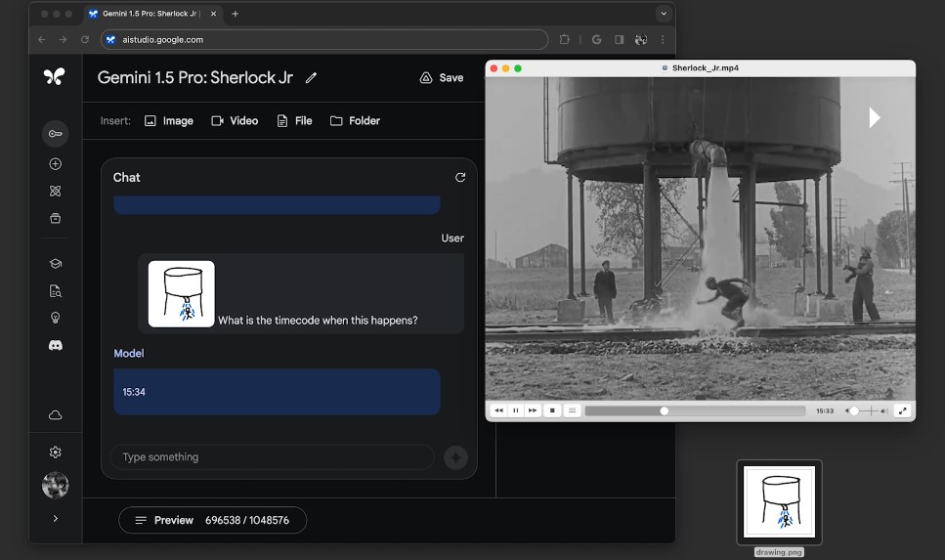The width and height of the screenshot is (945, 560).
Task: Click the sparkle send button
Action: pos(455,457)
